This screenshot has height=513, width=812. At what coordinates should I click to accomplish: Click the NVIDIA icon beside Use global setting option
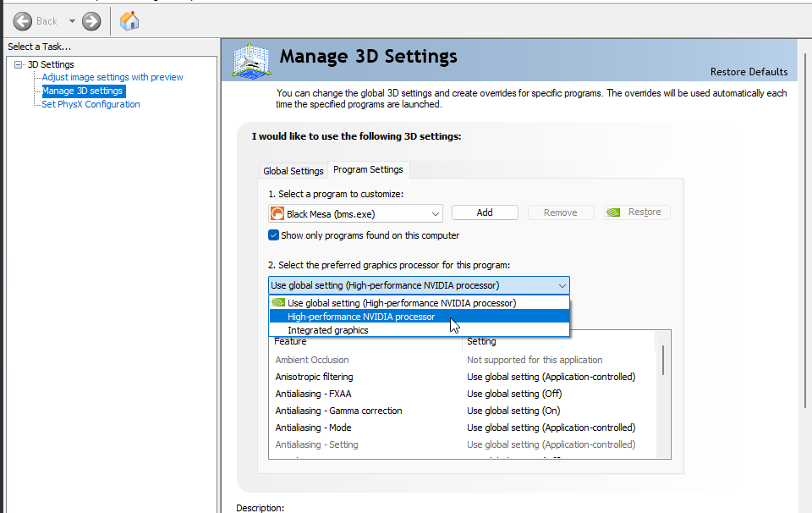click(278, 302)
